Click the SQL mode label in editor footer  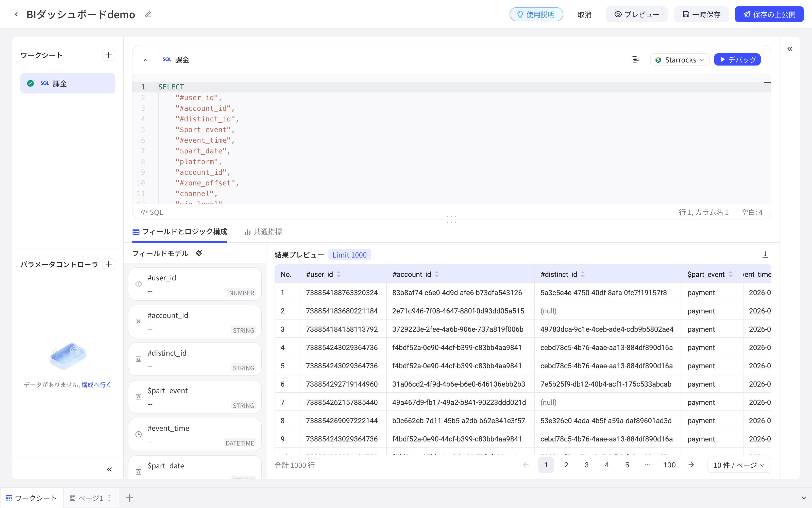[152, 212]
